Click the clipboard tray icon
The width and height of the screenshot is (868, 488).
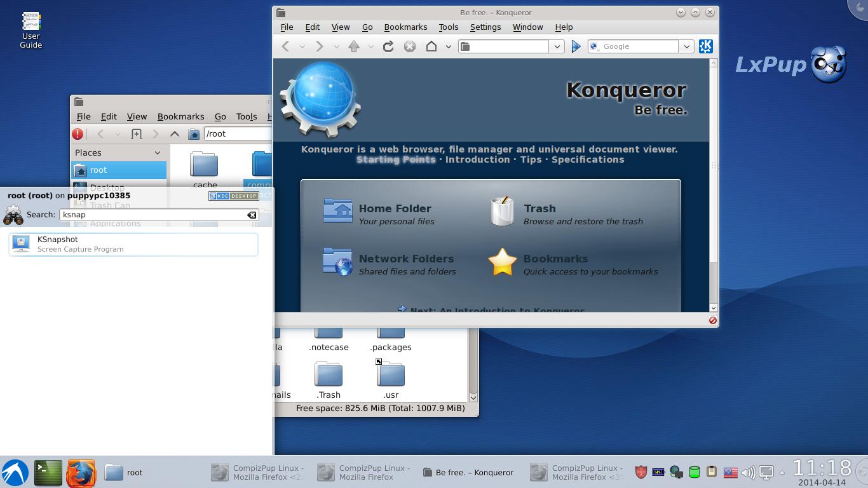point(712,472)
